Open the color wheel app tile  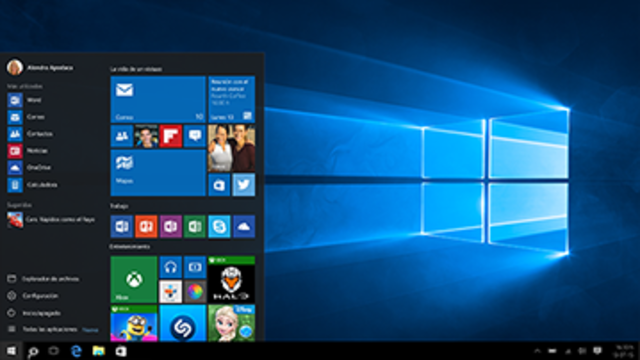tap(195, 292)
